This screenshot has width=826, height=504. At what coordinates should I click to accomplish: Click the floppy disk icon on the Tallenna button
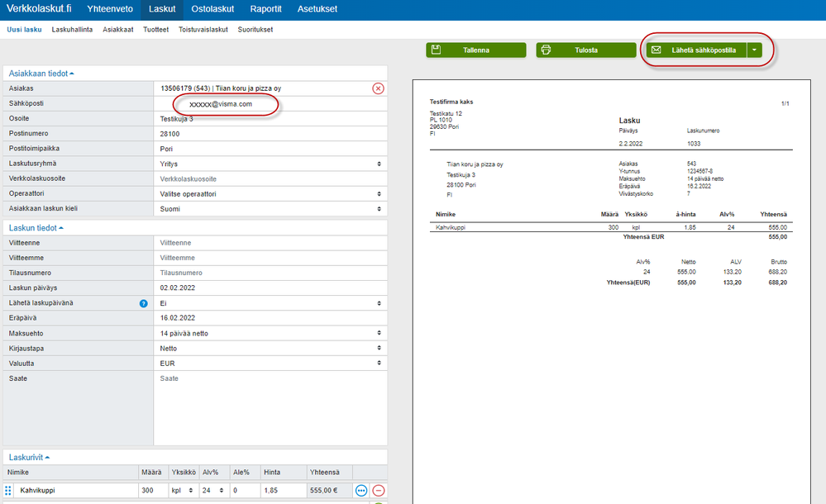(436, 50)
